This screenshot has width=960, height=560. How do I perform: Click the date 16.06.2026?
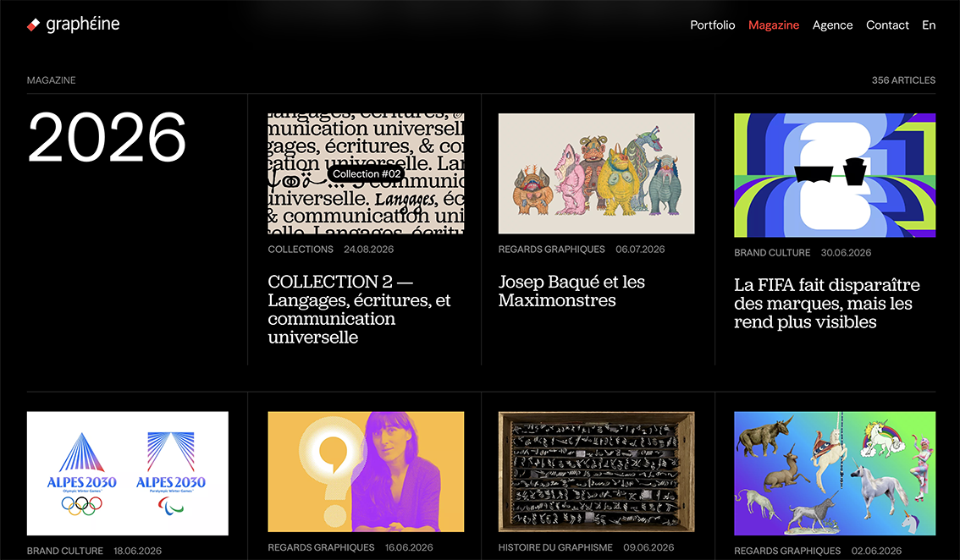tap(409, 547)
